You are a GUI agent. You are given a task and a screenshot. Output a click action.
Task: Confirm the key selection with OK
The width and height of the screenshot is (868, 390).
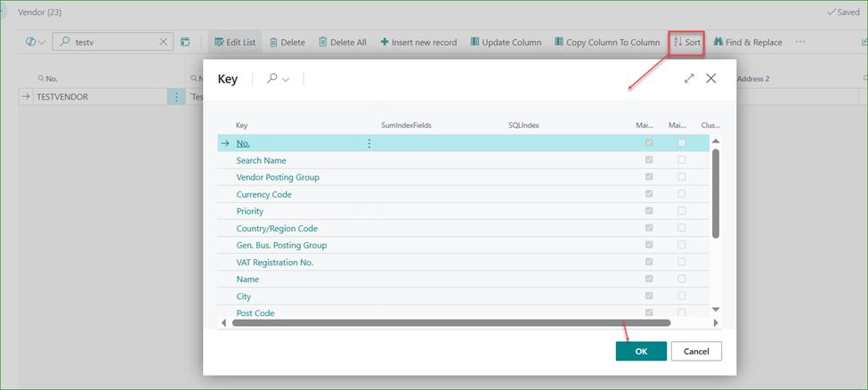pos(641,351)
